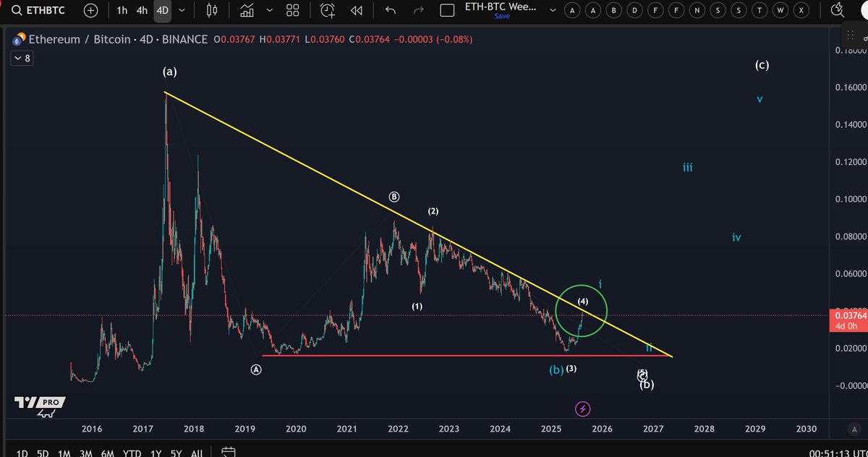
Task: Click the lightning event marker on time axis
Action: pos(583,409)
